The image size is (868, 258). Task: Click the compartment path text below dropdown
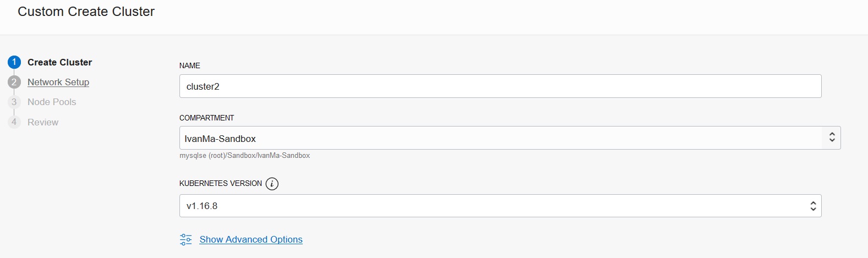(x=244, y=156)
